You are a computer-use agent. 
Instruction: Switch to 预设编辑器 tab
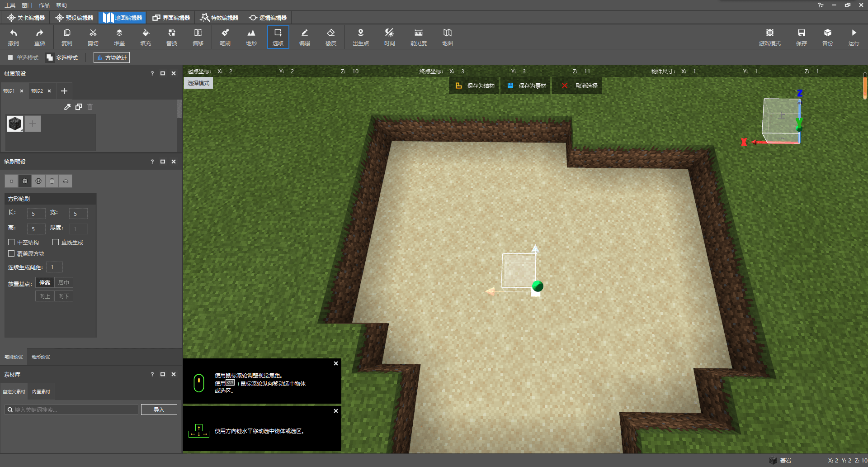pyautogui.click(x=74, y=18)
